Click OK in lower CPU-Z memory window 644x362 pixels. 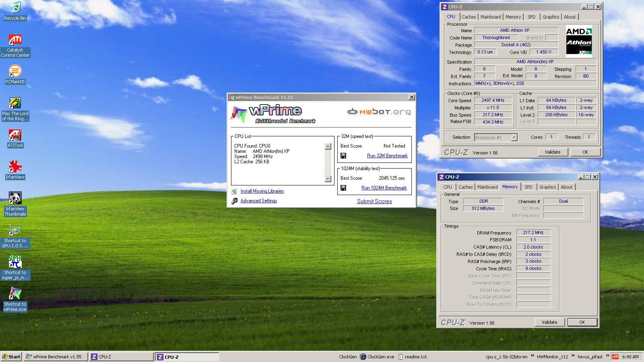[x=582, y=322]
